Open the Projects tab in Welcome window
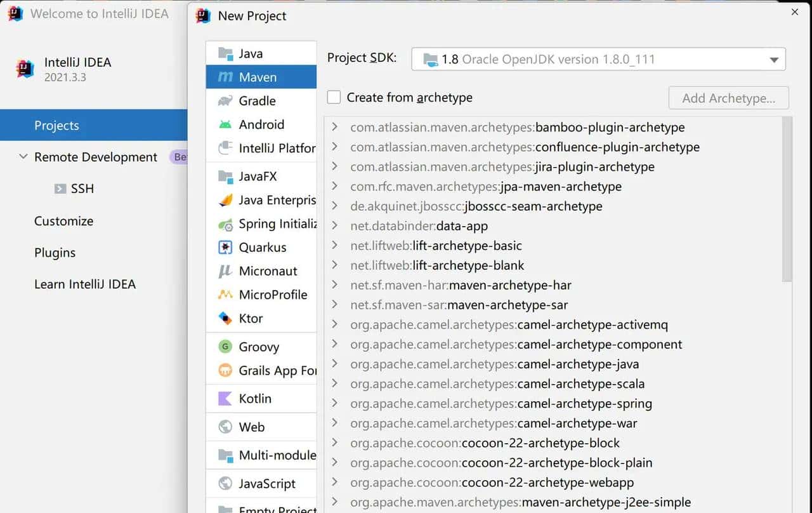 (x=94, y=125)
